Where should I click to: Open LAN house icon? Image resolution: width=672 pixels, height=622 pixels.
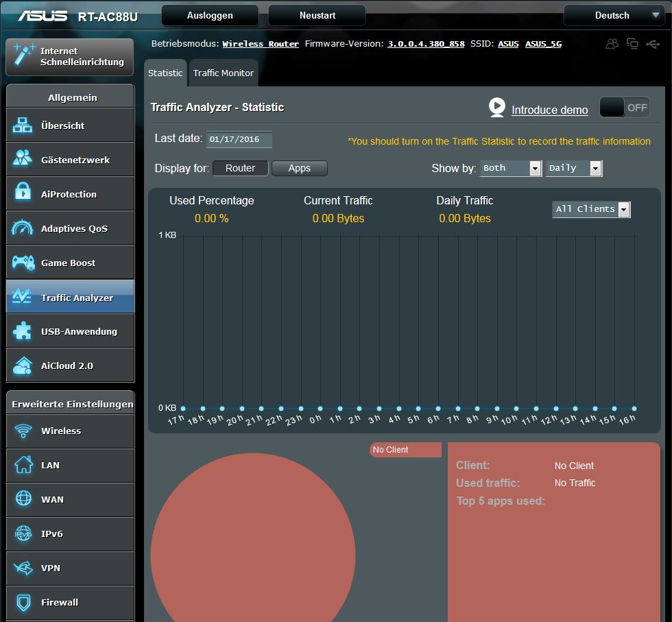click(23, 465)
